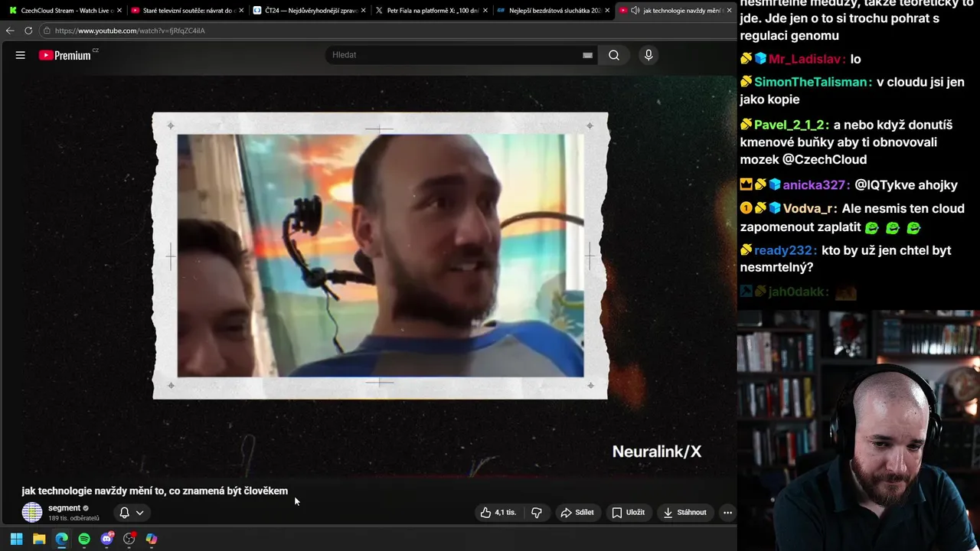Switch to Petr Fiala na platformě X tab

click(430, 11)
